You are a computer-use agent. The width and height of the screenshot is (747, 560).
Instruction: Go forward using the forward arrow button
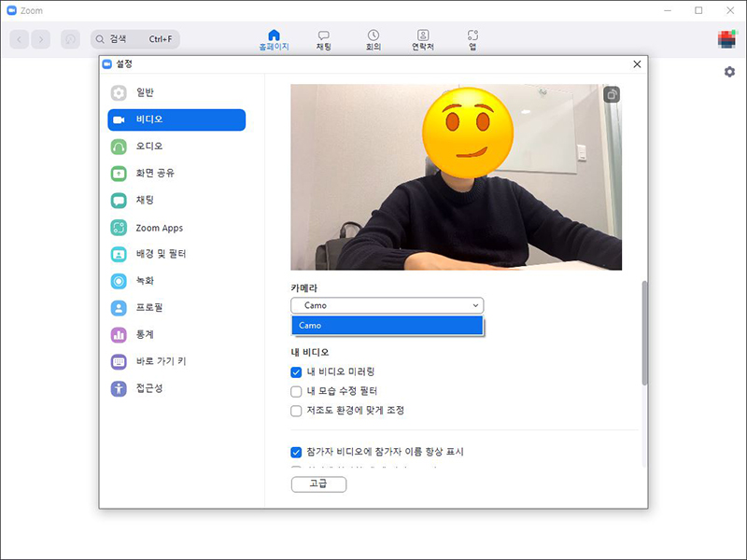pyautogui.click(x=41, y=39)
